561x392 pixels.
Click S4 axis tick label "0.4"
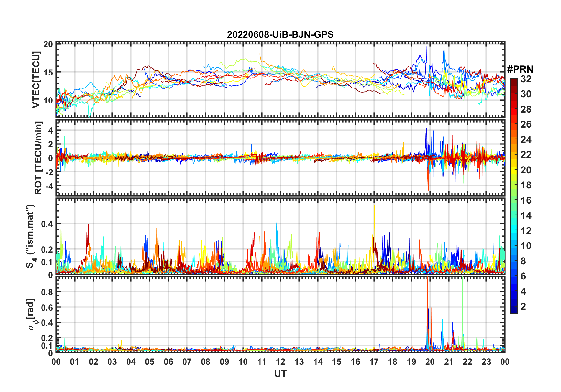(47, 224)
